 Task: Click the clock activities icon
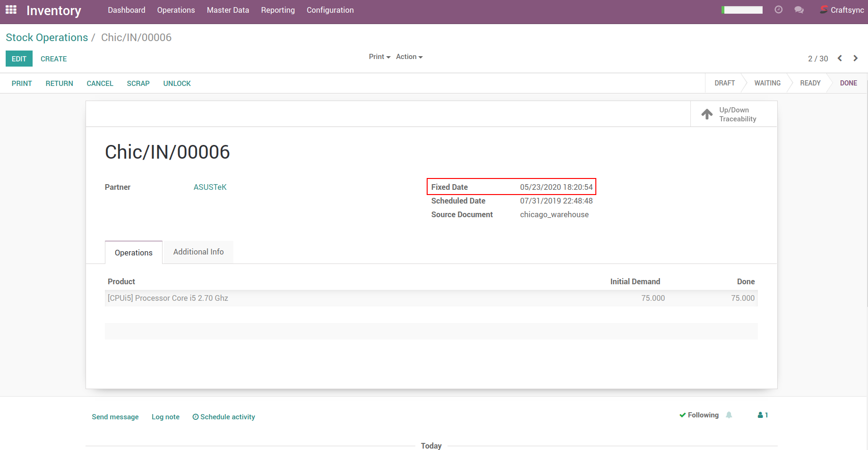coord(778,10)
